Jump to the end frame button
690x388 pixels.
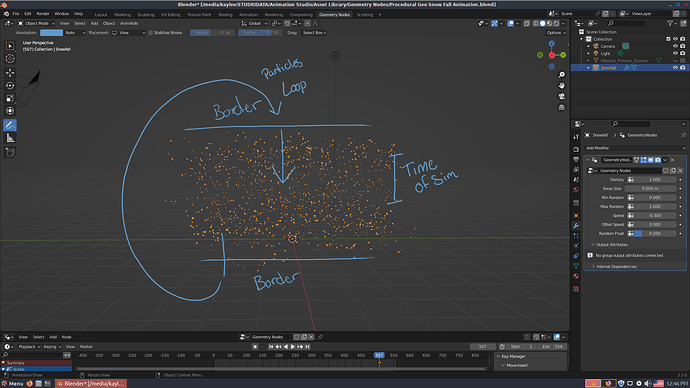point(308,347)
